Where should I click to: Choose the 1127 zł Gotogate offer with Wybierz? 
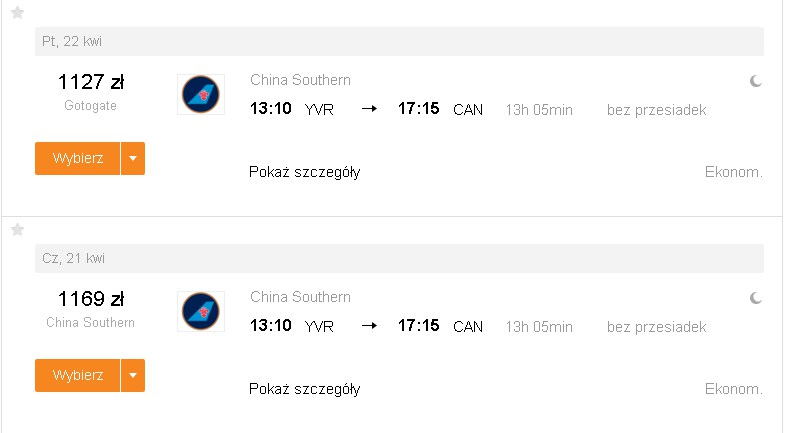(x=78, y=158)
